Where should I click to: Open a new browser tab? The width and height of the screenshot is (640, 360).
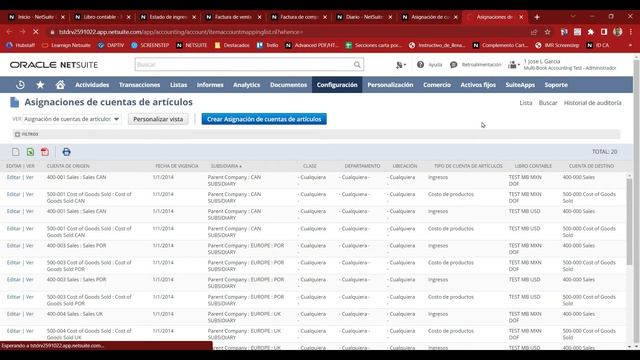click(537, 17)
